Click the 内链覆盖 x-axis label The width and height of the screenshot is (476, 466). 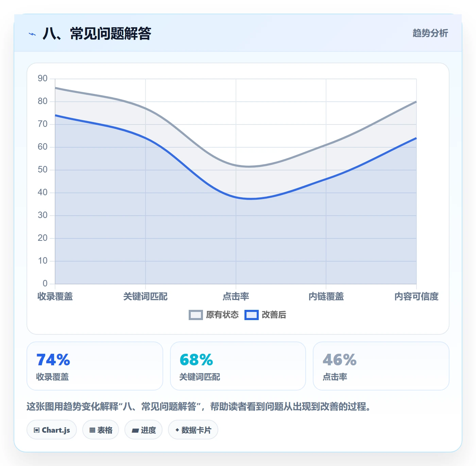pyautogui.click(x=326, y=297)
